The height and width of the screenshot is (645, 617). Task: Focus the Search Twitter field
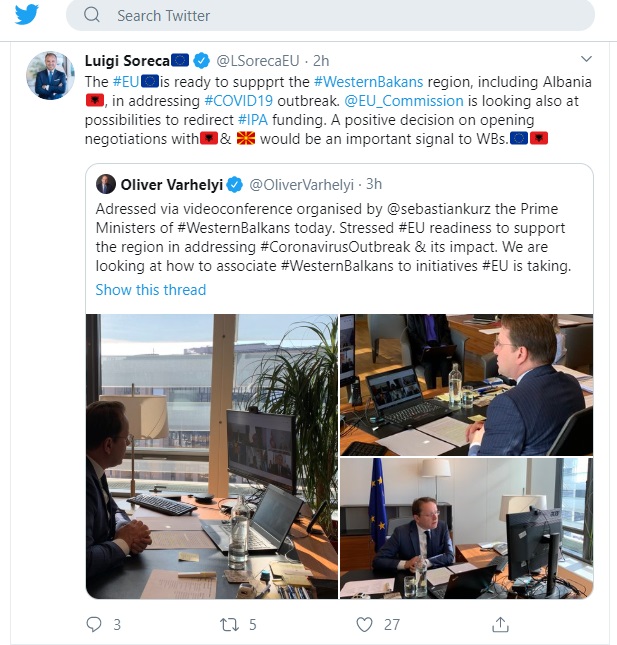pyautogui.click(x=330, y=15)
